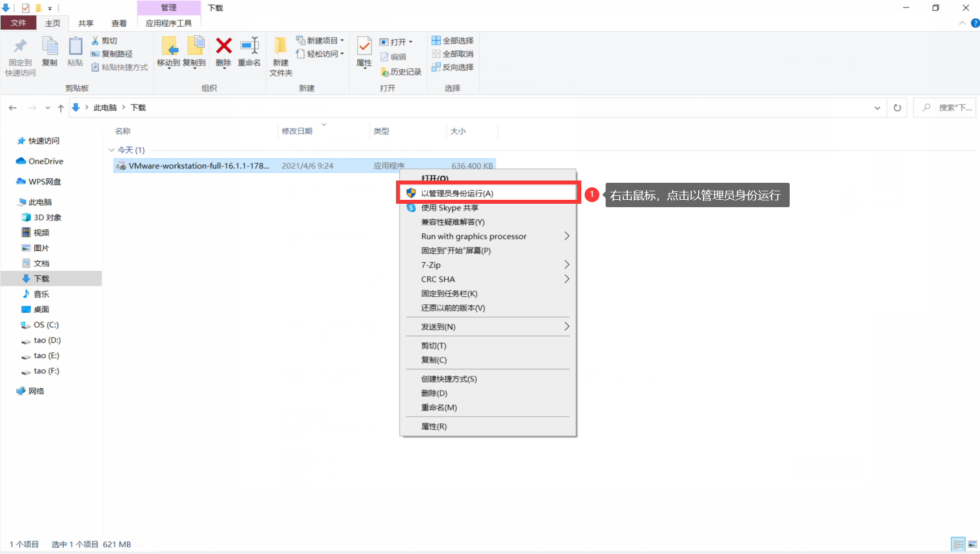Click the Rename (重命名) ribbon icon
The width and height of the screenshot is (980, 554).
click(249, 45)
